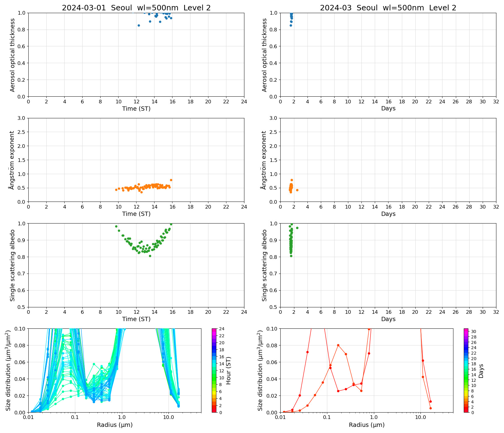Viewport: 504px width, 433px height.
Task: Click the "Hour (ST)" colorbar label
Action: (x=229, y=370)
